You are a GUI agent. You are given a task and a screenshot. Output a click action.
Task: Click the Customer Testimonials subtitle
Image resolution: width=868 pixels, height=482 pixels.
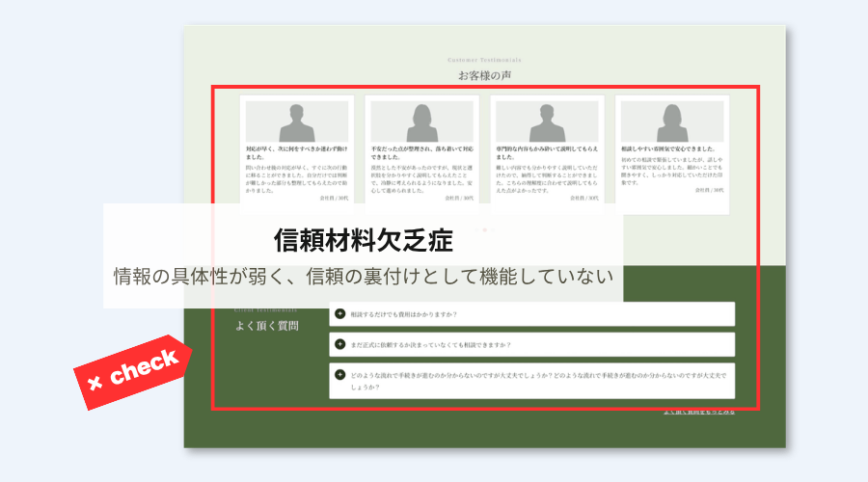coord(484,60)
